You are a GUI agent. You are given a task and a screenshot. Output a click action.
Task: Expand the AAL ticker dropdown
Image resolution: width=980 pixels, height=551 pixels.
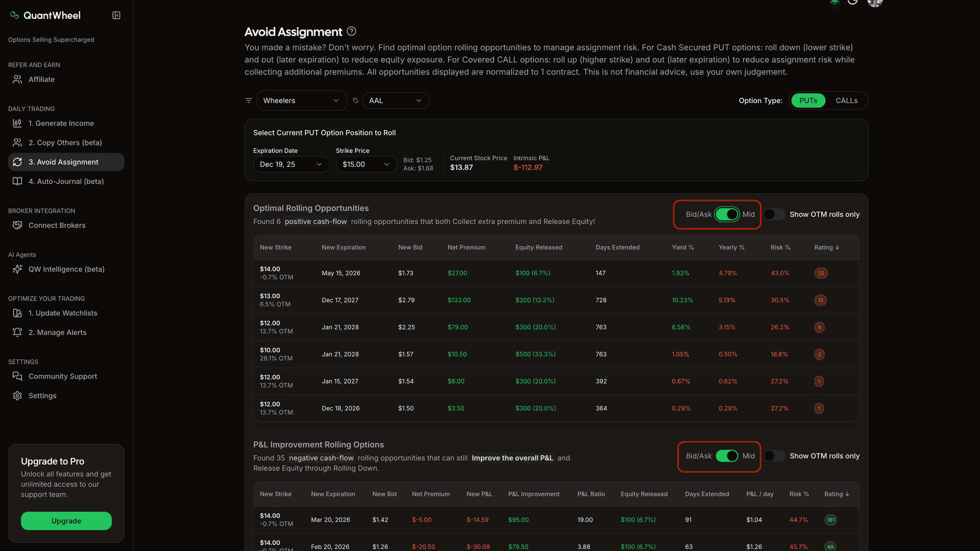click(396, 101)
